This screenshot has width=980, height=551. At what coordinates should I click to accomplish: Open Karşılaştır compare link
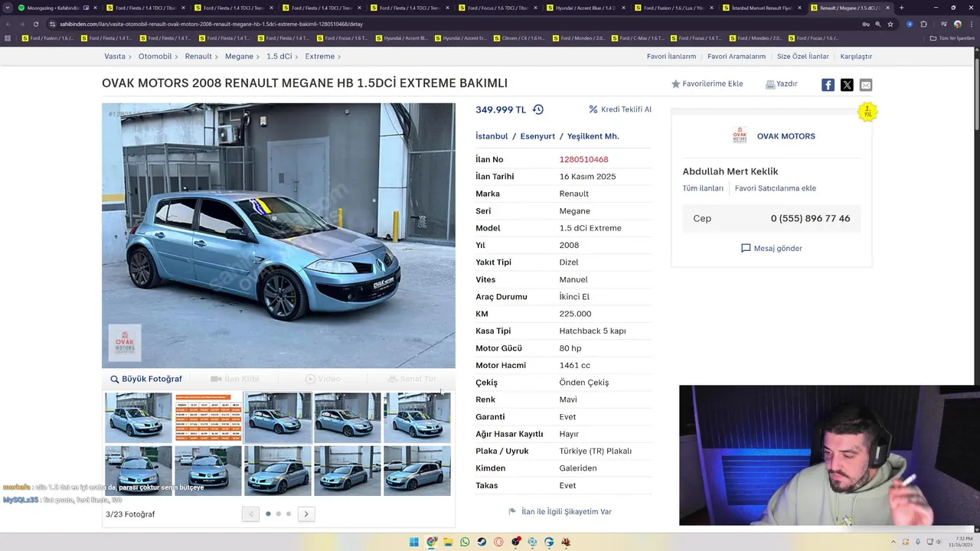(856, 57)
